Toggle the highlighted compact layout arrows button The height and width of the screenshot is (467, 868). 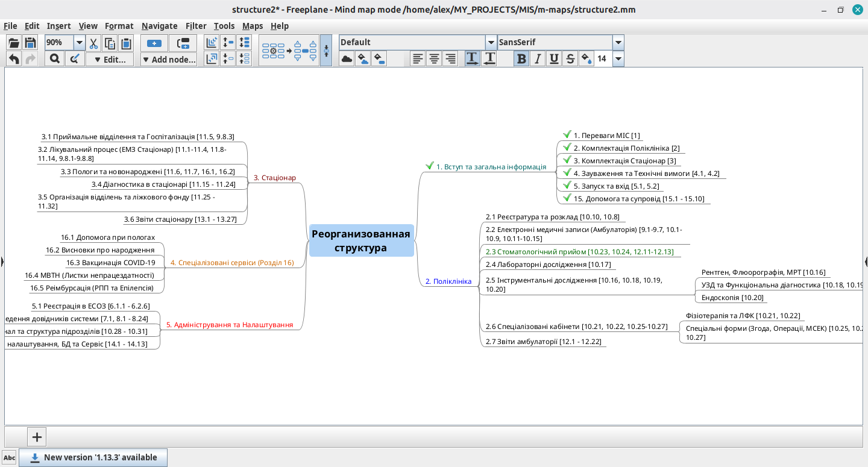[x=326, y=51]
